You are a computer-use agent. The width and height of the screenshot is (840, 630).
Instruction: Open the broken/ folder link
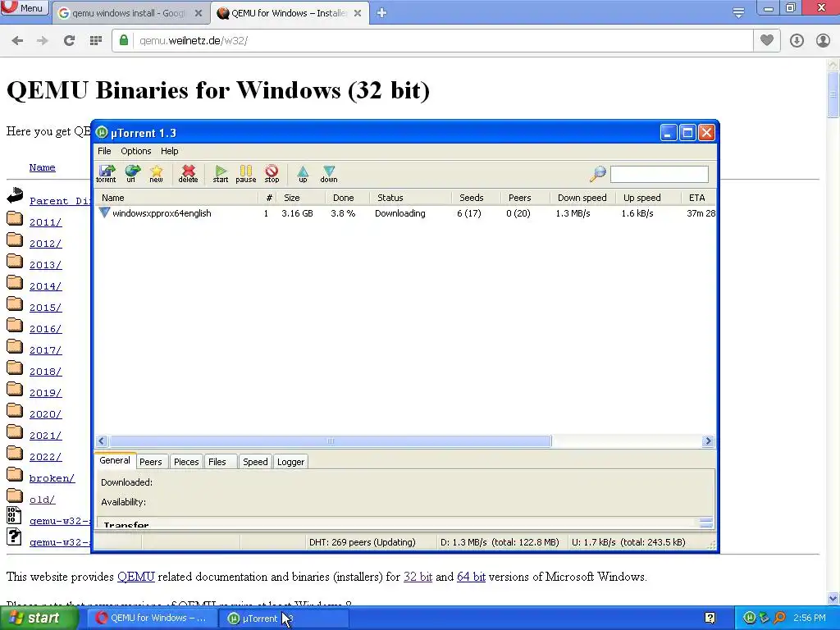(x=52, y=478)
